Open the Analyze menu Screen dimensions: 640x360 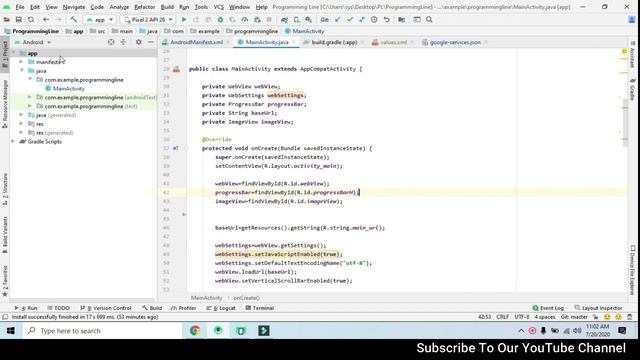pyautogui.click(x=119, y=7)
